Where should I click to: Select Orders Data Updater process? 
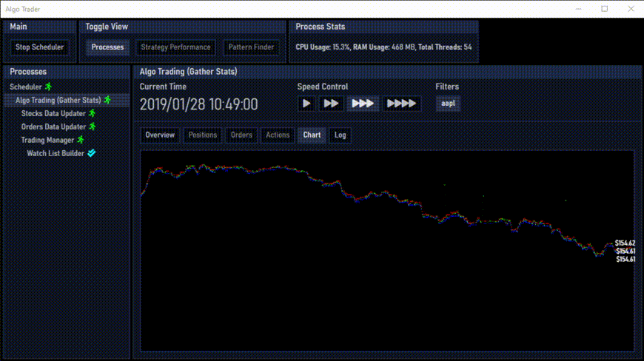[x=53, y=126]
